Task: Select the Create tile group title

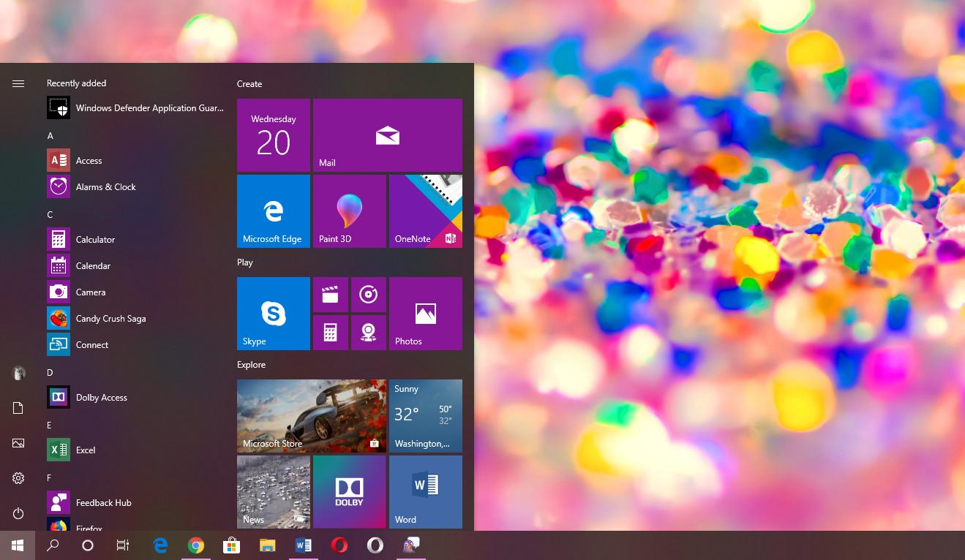Action: (x=249, y=84)
